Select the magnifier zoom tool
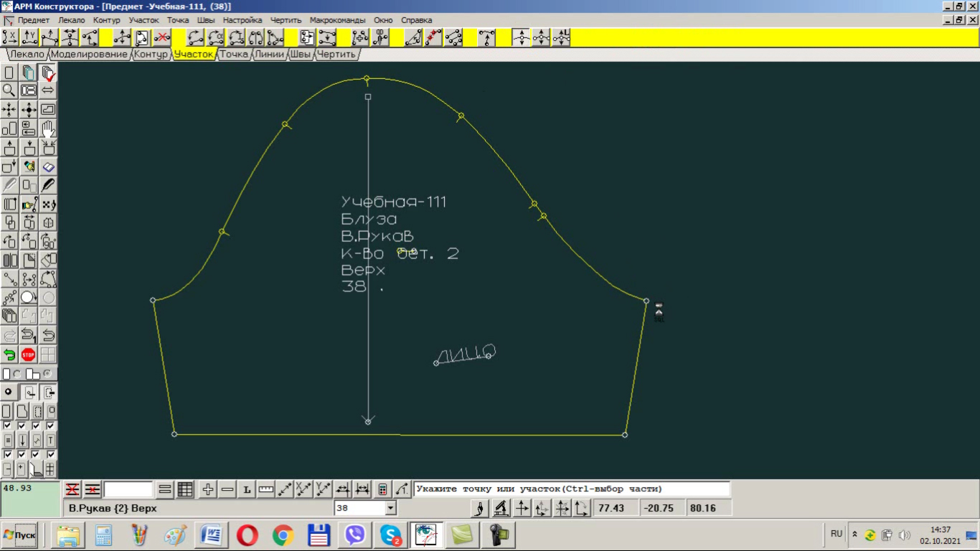The height and width of the screenshot is (551, 980). coord(9,90)
